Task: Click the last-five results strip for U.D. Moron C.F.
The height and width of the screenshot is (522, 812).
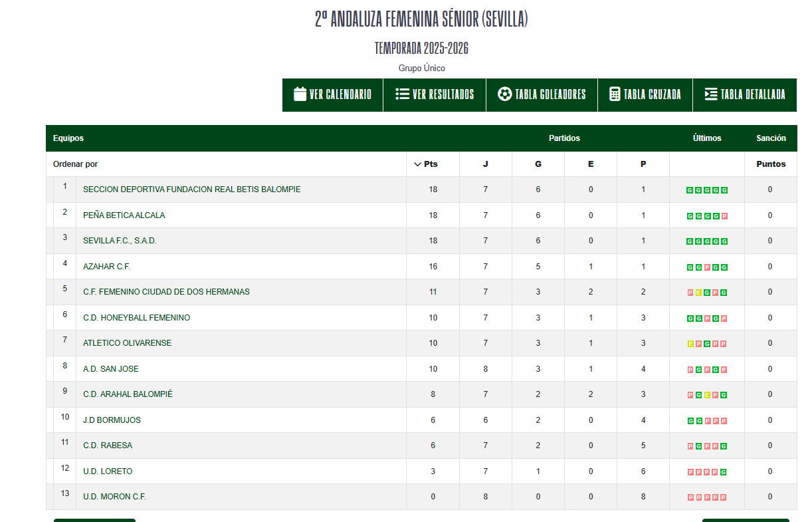Action: point(707,497)
